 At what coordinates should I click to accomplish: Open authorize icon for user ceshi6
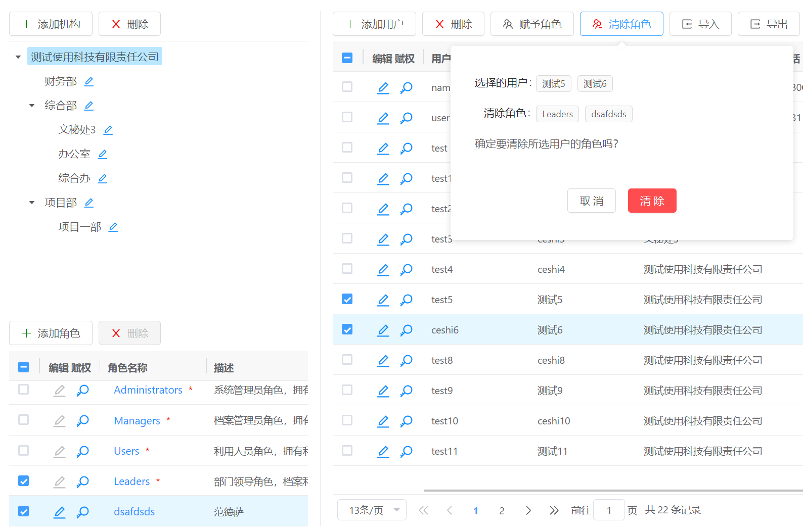[406, 330]
